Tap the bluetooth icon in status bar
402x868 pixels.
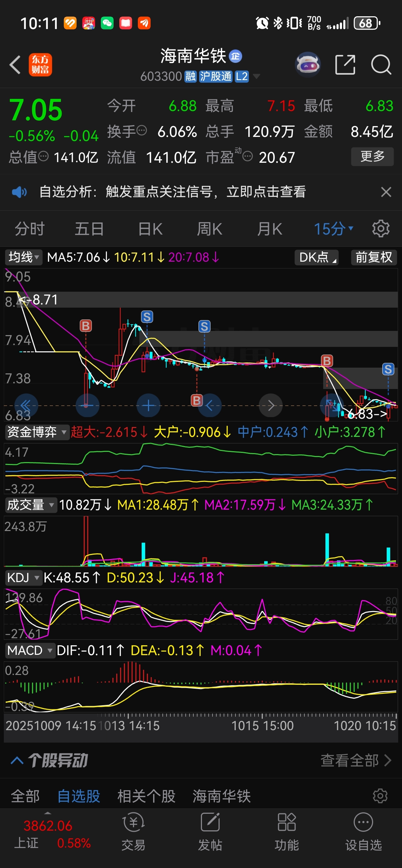[x=278, y=23]
